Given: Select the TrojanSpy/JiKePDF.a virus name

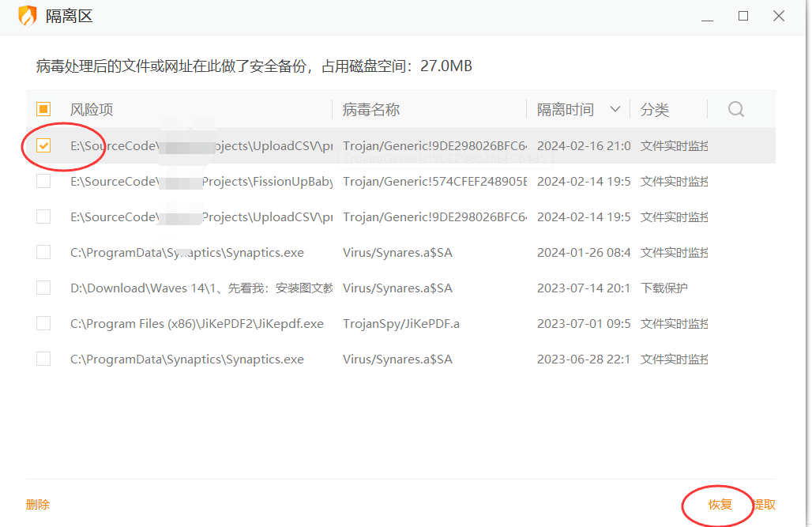Looking at the screenshot, I should 400,324.
